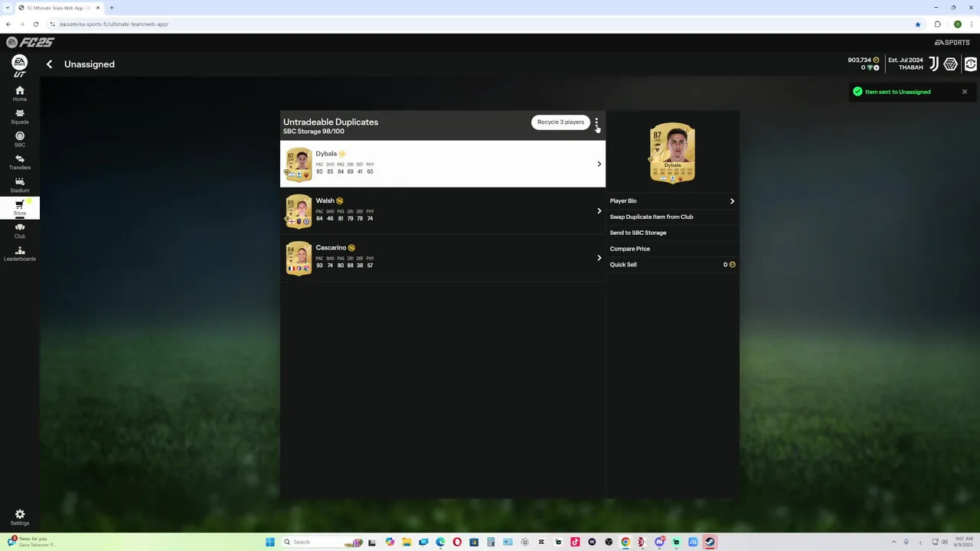Open the Home section in sidebar
The image size is (980, 551).
tap(20, 93)
